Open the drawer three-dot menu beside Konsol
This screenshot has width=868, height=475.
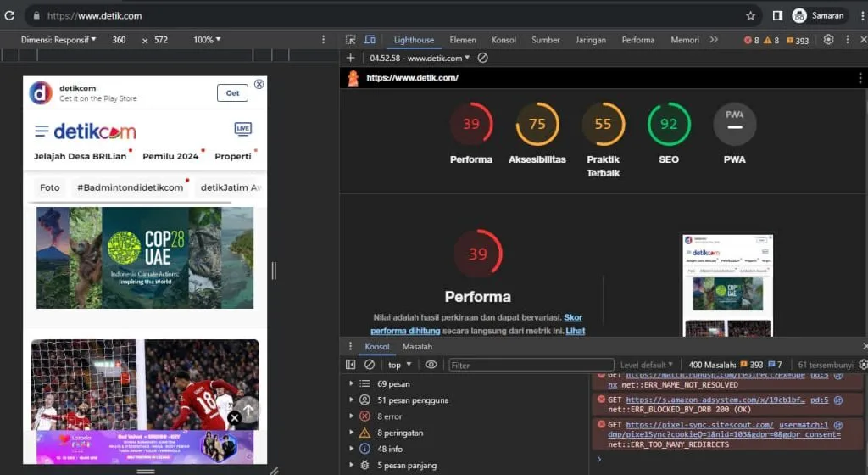pos(350,347)
